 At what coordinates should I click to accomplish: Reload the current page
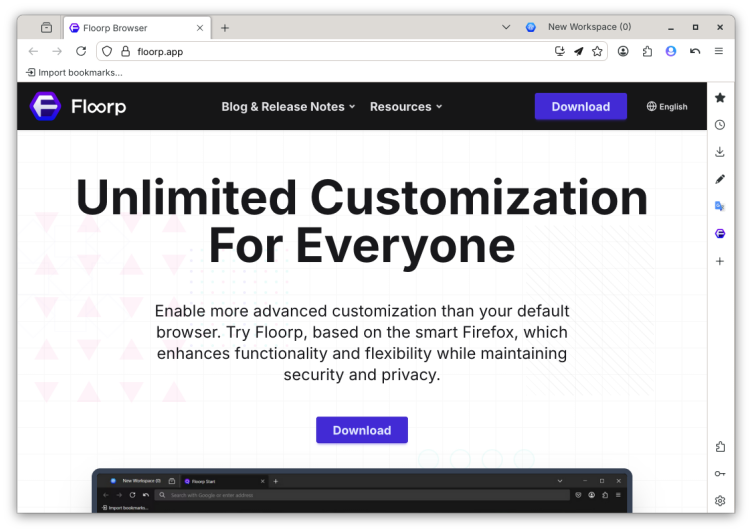point(81,51)
